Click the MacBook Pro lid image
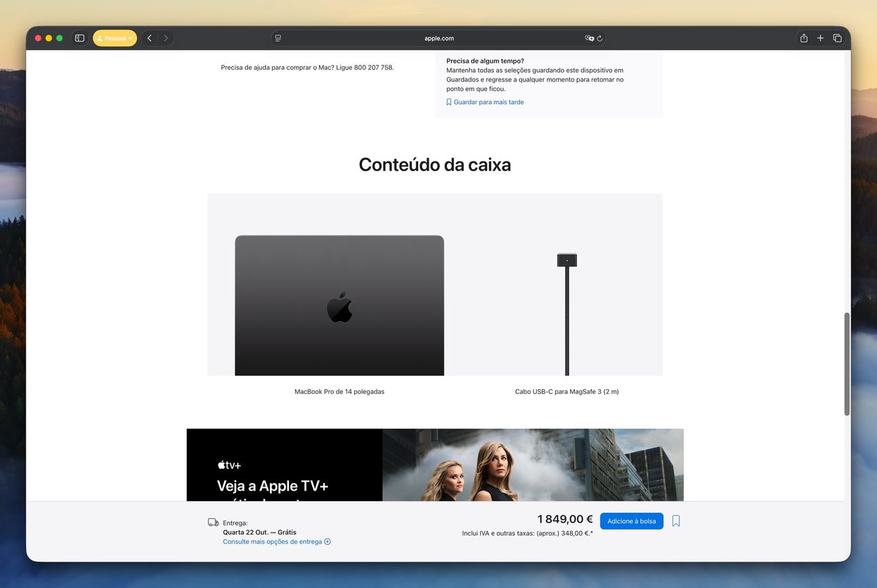Viewport: 877px width, 588px height. pyautogui.click(x=339, y=305)
